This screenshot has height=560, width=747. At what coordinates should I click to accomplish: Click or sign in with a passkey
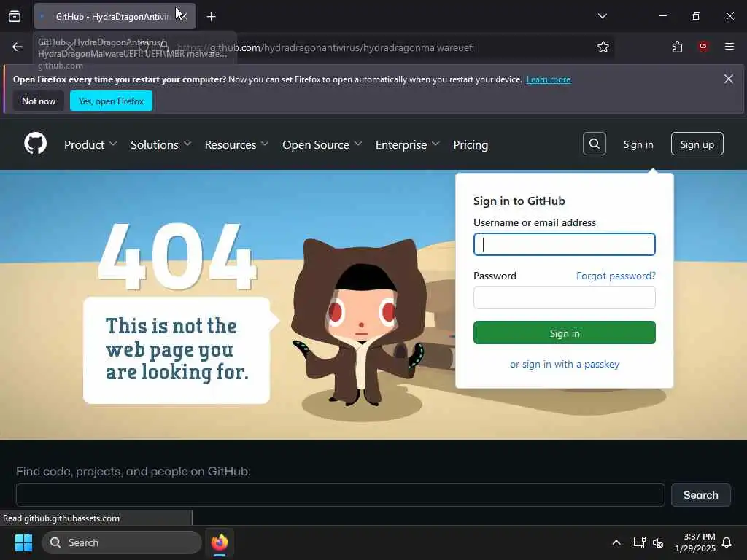[564, 365]
